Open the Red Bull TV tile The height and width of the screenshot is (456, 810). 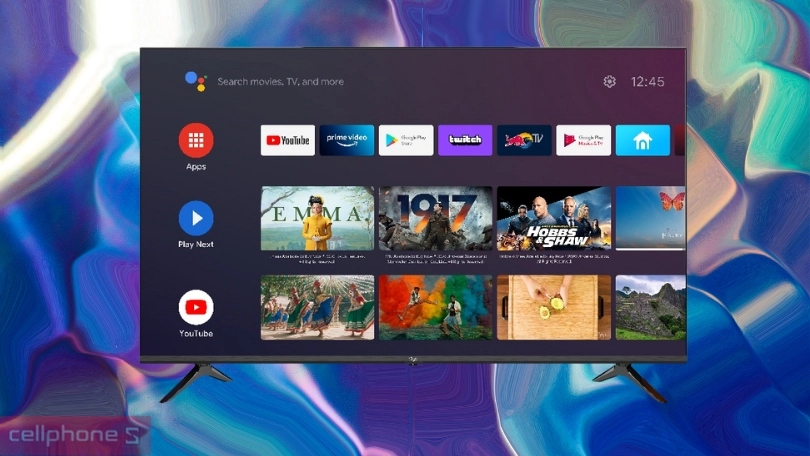pyautogui.click(x=524, y=140)
